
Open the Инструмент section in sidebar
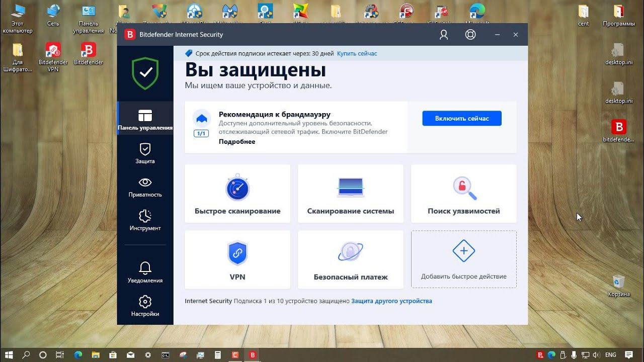pyautogui.click(x=145, y=220)
